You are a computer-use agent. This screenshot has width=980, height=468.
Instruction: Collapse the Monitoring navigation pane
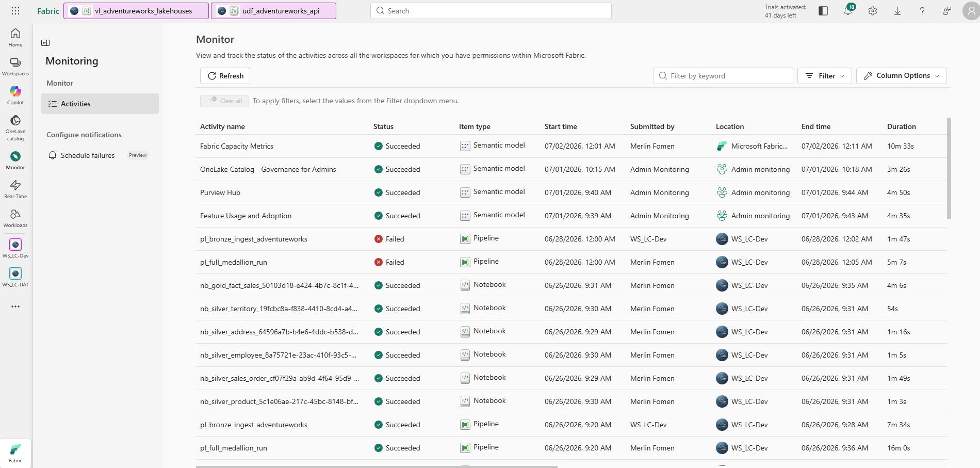pos(45,43)
